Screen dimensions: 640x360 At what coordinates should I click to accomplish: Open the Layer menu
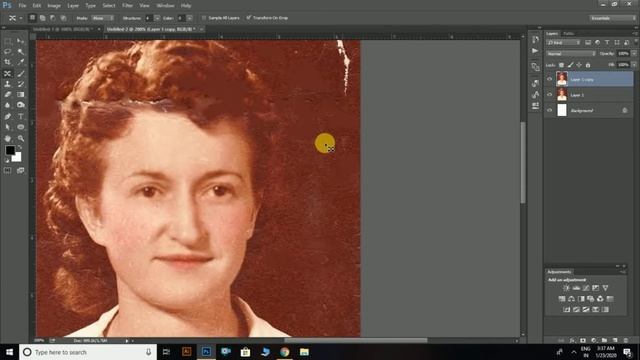pos(73,6)
